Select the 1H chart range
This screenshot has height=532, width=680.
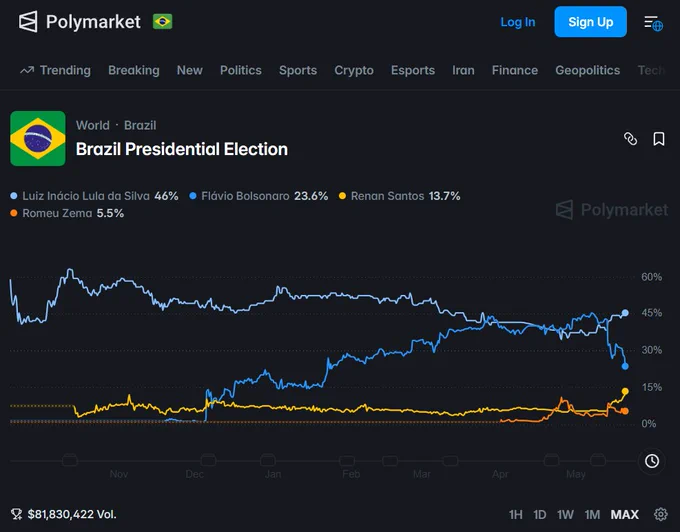(515, 515)
